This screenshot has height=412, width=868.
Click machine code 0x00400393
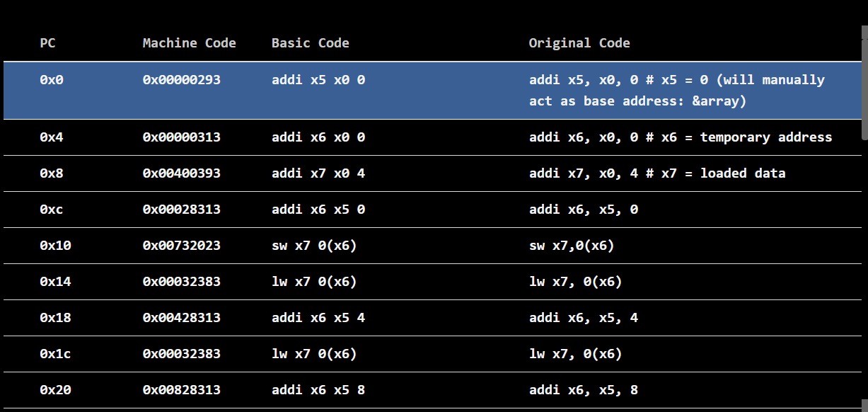click(181, 173)
